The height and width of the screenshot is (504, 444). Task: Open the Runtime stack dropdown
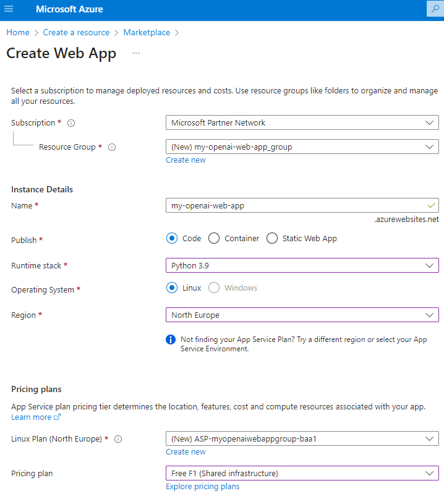[x=302, y=265]
